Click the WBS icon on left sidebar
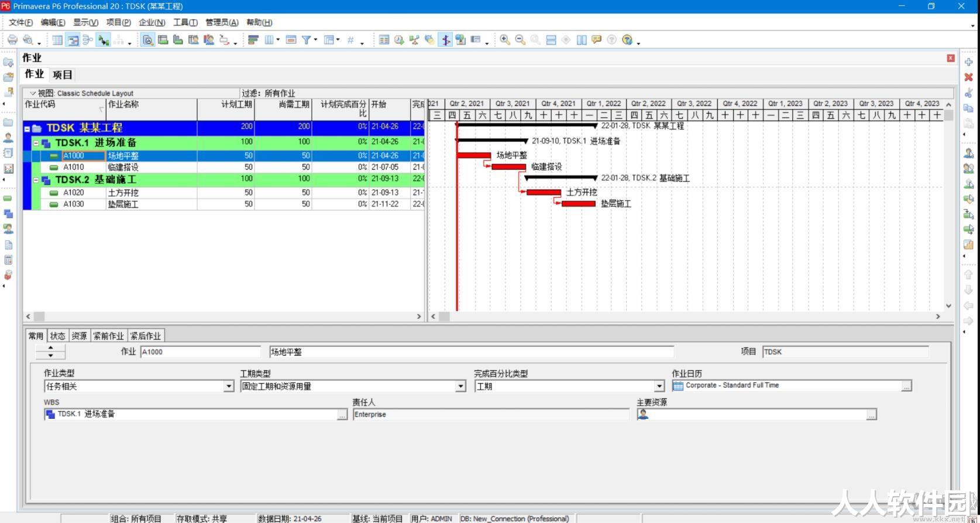Viewport: 980px width, 523px height. 8,214
